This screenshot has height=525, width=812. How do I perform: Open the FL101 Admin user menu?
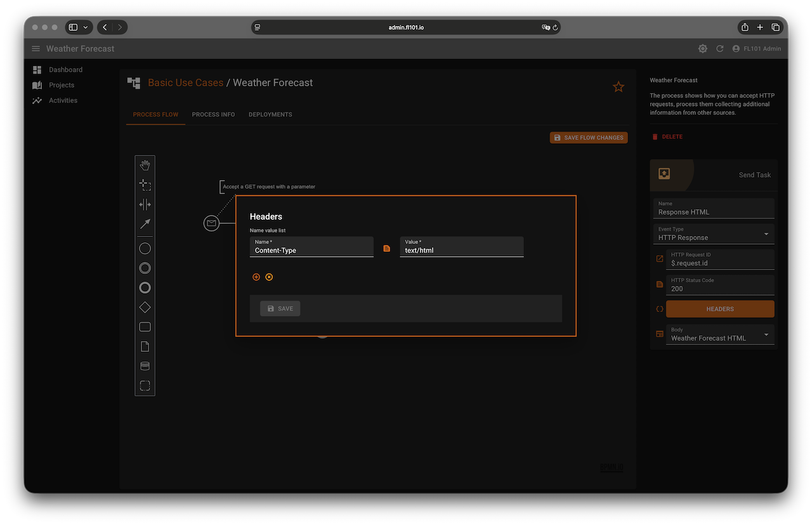[756, 49]
